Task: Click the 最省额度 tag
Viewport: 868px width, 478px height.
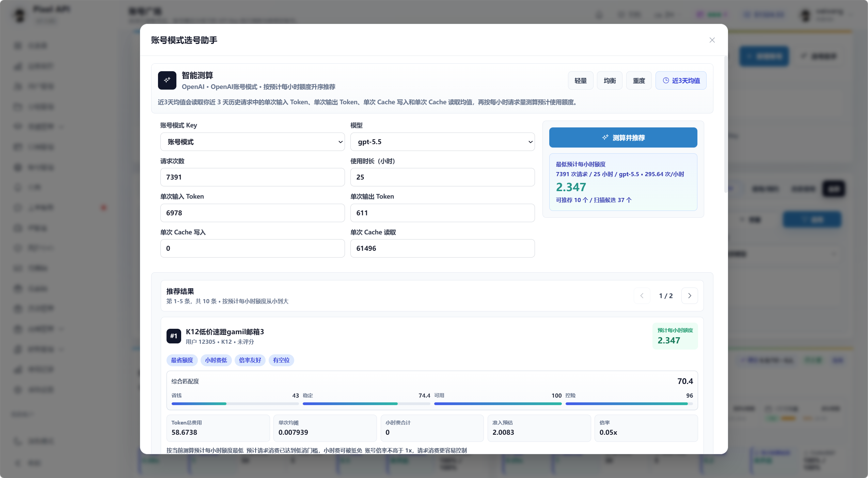Action: [182, 360]
